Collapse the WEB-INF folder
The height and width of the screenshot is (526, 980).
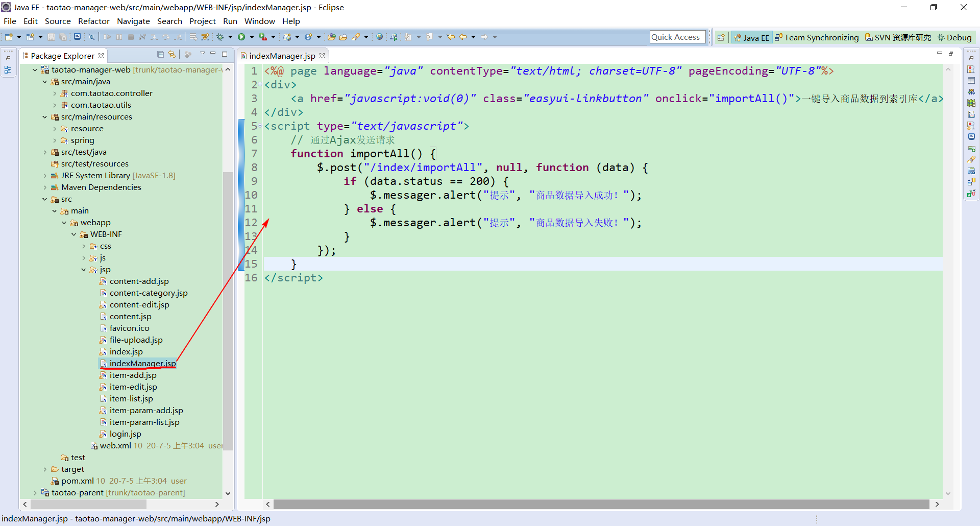[74, 234]
